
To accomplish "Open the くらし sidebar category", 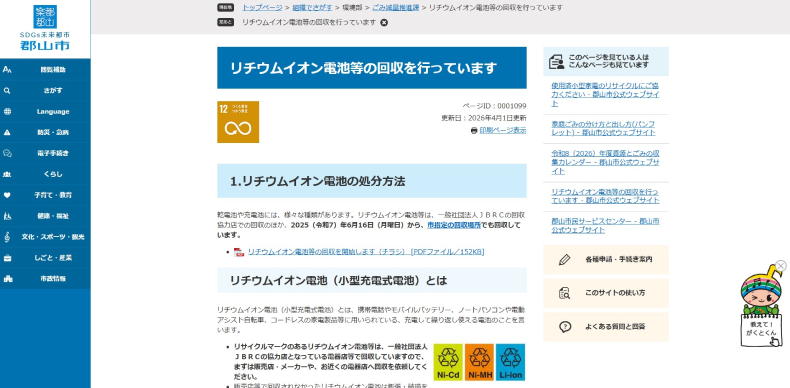I will (45, 174).
